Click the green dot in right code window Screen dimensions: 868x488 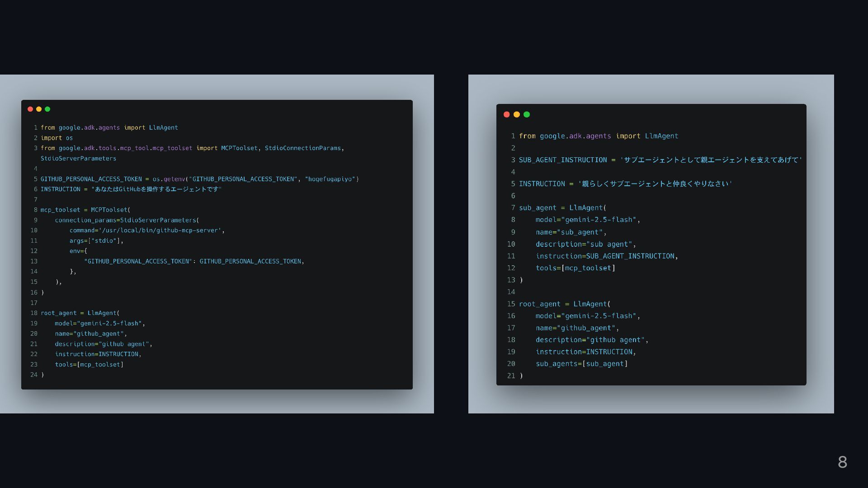click(x=527, y=114)
